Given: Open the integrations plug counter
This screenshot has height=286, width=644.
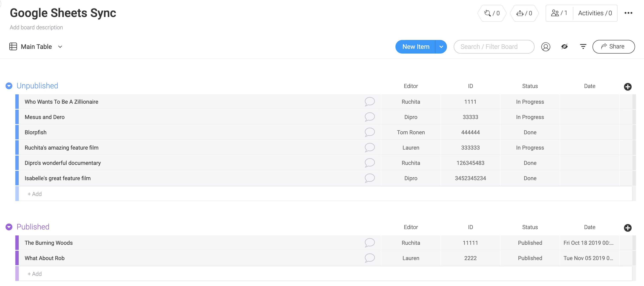Looking at the screenshot, I should 491,13.
